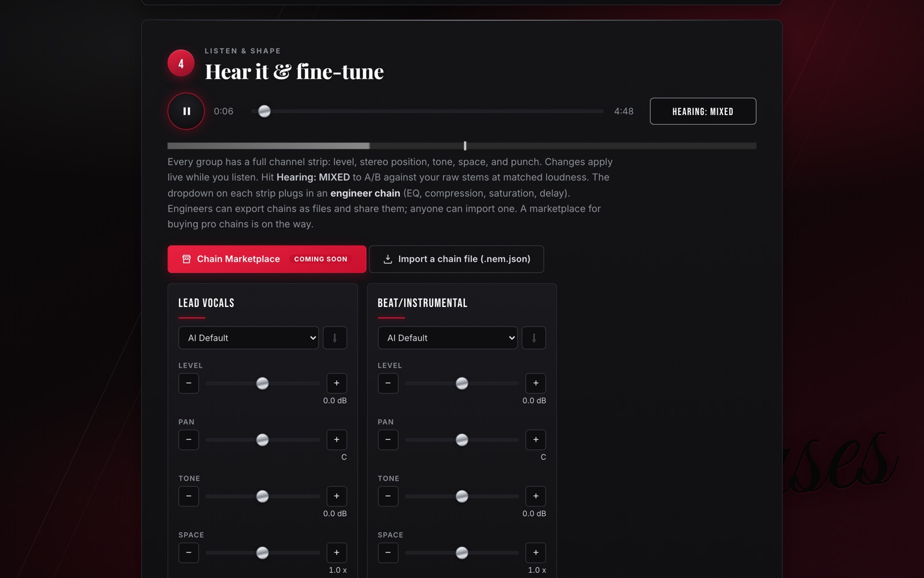This screenshot has height=578, width=924.
Task: Decrease Lead Vocals Level with minus button
Action: tap(189, 383)
